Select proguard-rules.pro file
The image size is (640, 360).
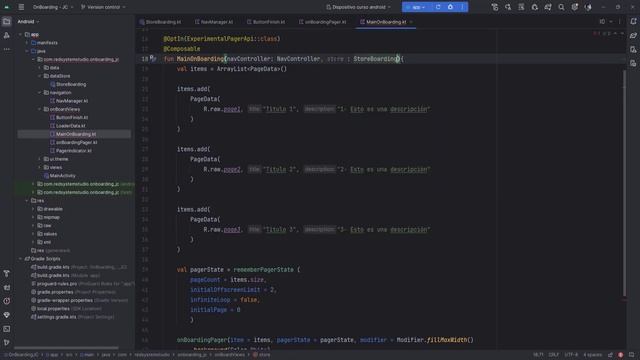pos(57,284)
